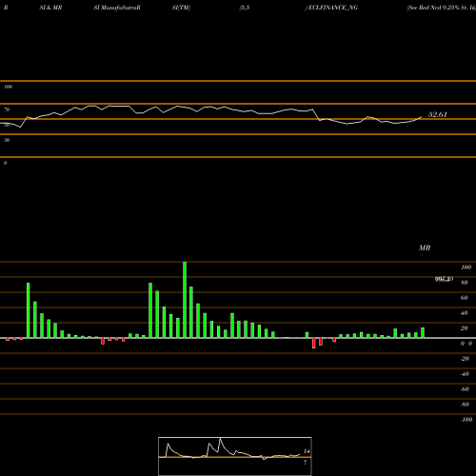Viewport: 476px width, 476px height.
Task: Click the largest red bar below zero line
Action: click(x=314, y=343)
